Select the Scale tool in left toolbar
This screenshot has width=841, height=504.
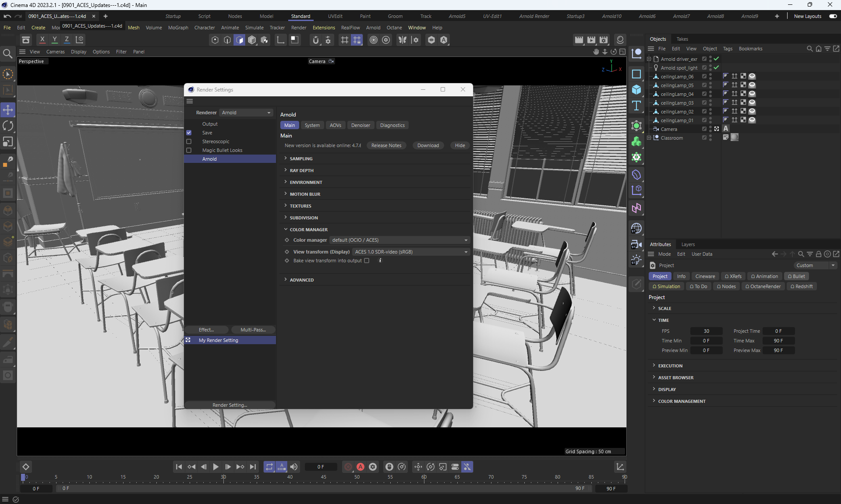pyautogui.click(x=8, y=142)
